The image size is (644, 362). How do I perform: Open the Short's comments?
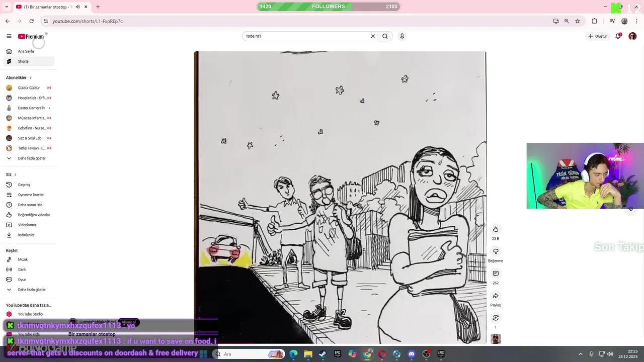[496, 274]
